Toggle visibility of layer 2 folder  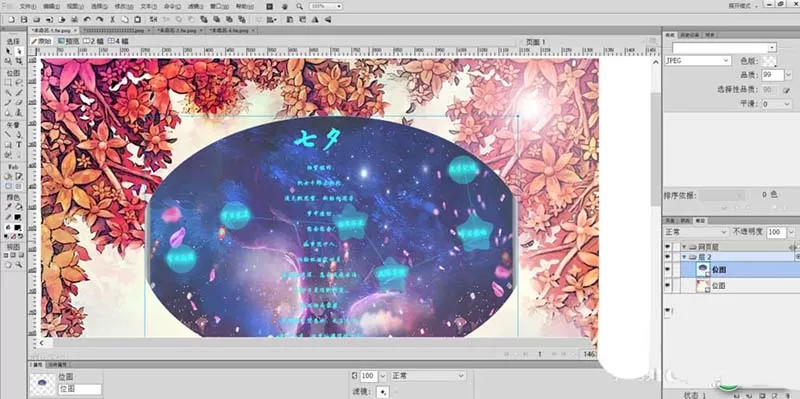click(668, 257)
